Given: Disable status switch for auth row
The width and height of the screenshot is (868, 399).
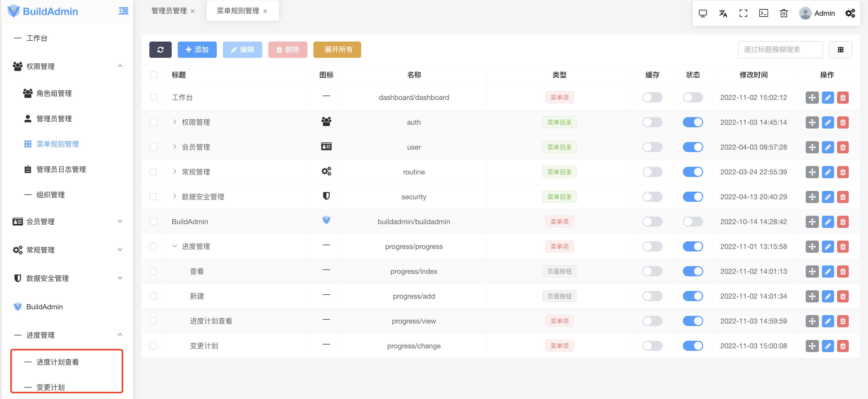Looking at the screenshot, I should (693, 122).
